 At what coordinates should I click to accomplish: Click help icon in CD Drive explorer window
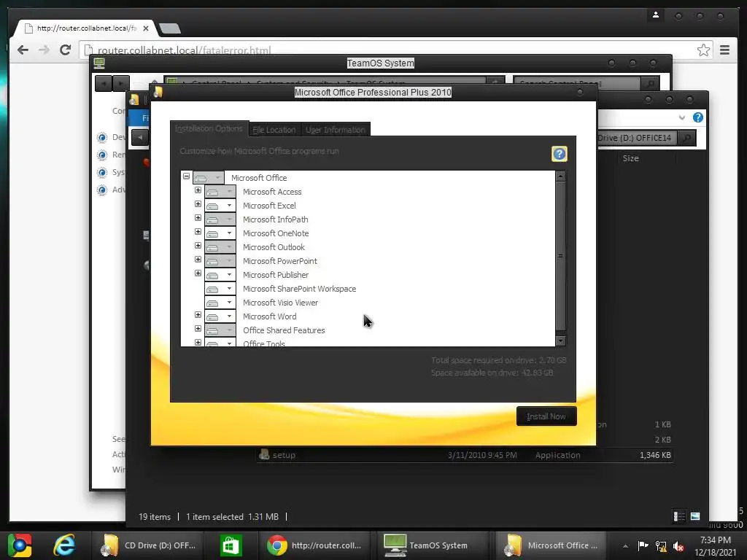click(698, 117)
